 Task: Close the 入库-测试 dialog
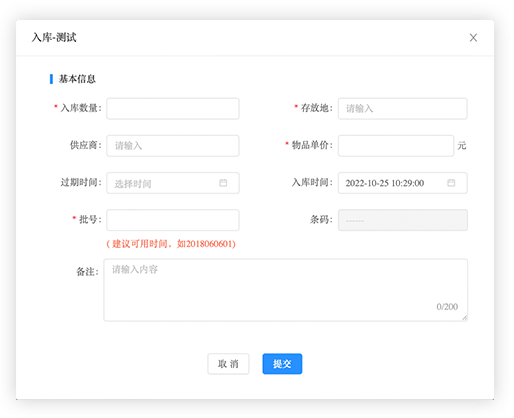coord(473,38)
